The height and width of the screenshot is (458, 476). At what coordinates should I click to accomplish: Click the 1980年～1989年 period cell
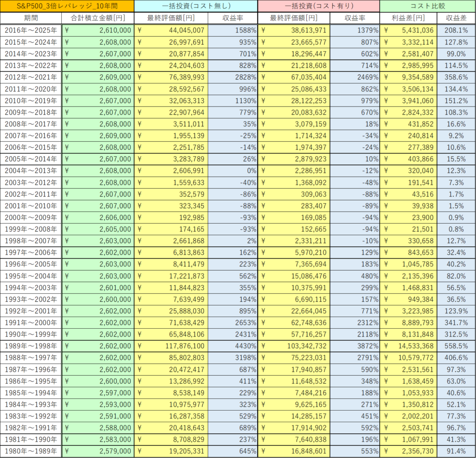(x=31, y=451)
